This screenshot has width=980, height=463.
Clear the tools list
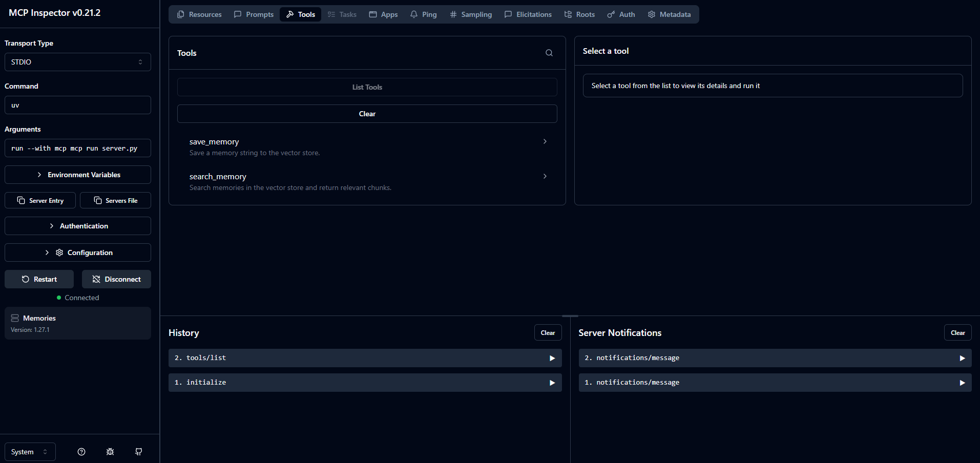367,114
